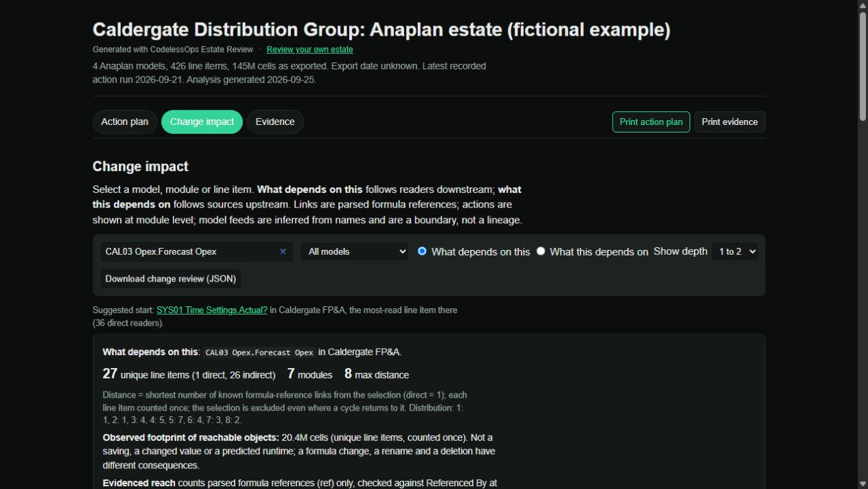Screen dimensions: 868x489
Task: Switch to the Evidence tab
Action: click(275, 122)
